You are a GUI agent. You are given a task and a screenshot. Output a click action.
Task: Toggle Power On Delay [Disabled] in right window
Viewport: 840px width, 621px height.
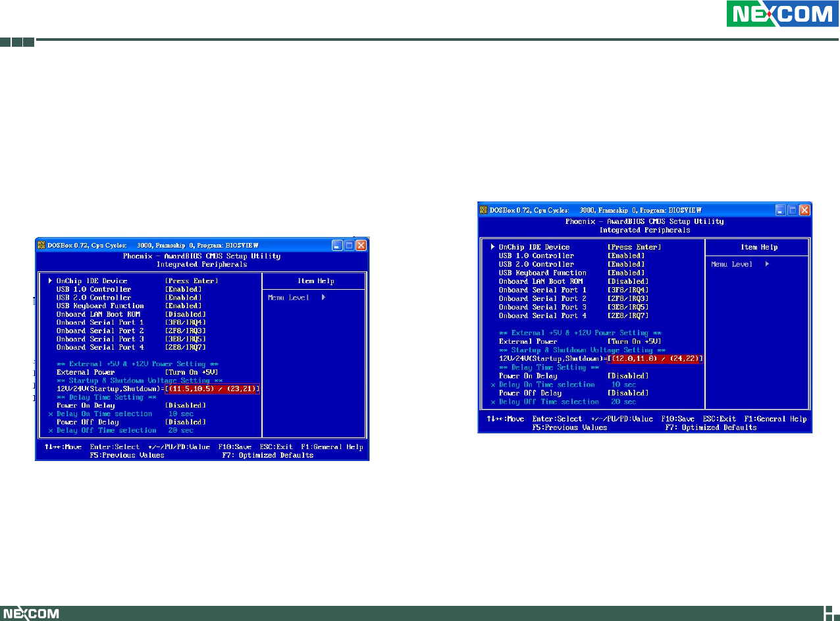click(x=627, y=376)
